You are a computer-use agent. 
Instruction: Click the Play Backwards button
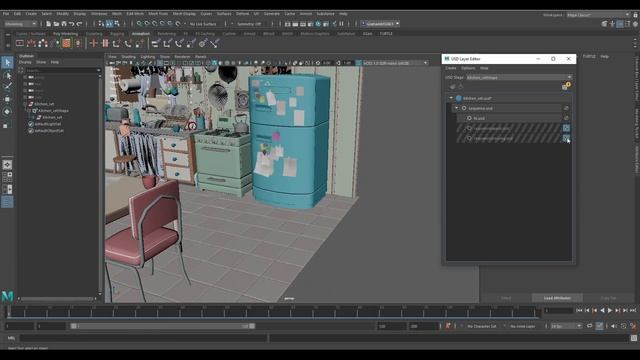click(602, 311)
